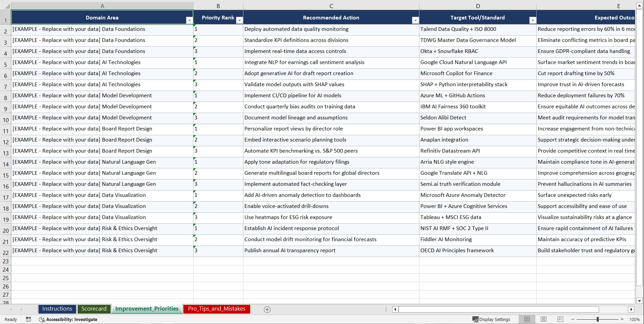Open Page Break Preview from status bar
The height and width of the screenshot is (324, 644).
pos(560,319)
